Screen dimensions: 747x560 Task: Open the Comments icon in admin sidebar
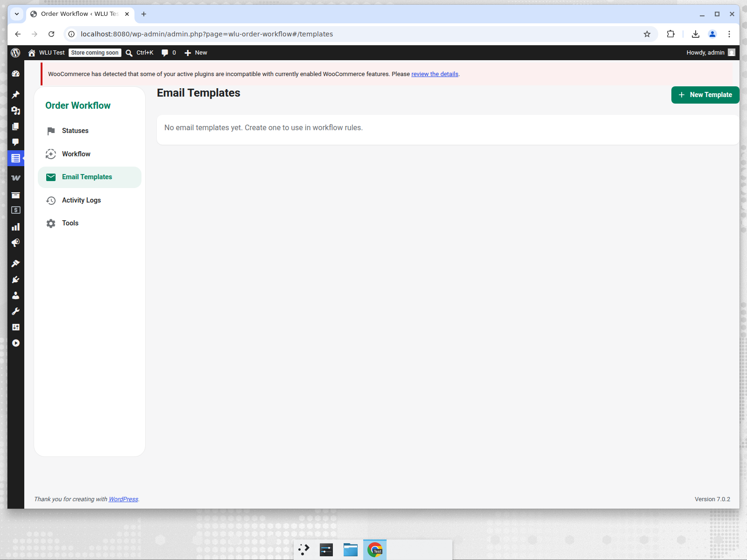15,142
